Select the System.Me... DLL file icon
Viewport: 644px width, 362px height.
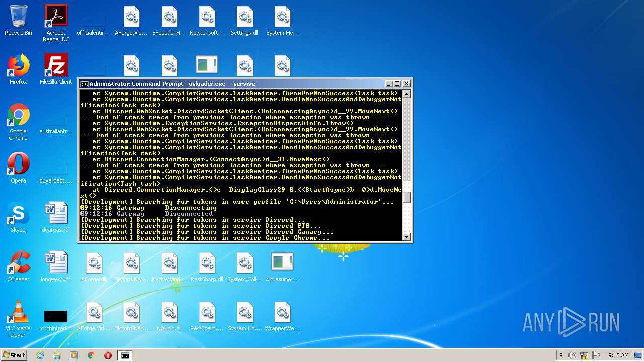(282, 21)
